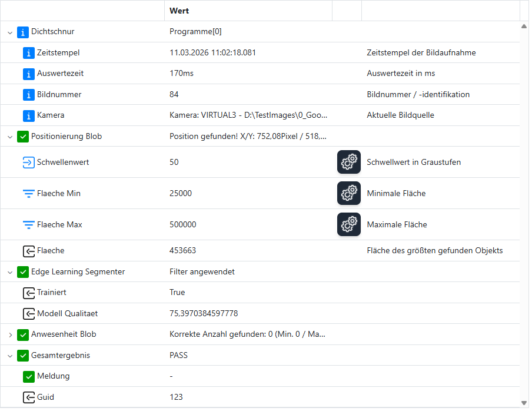Open settings gear for Schwellenwert
This screenshot has width=532, height=411.
pos(349,162)
